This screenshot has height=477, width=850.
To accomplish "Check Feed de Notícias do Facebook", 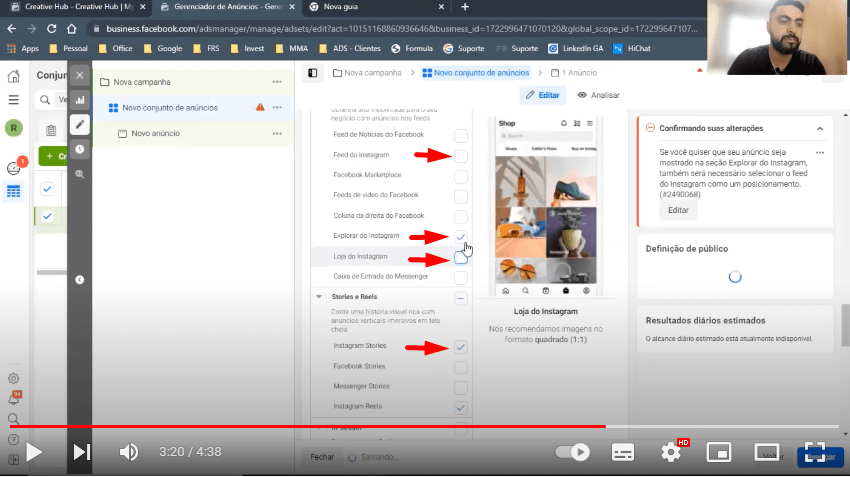I will [x=461, y=136].
